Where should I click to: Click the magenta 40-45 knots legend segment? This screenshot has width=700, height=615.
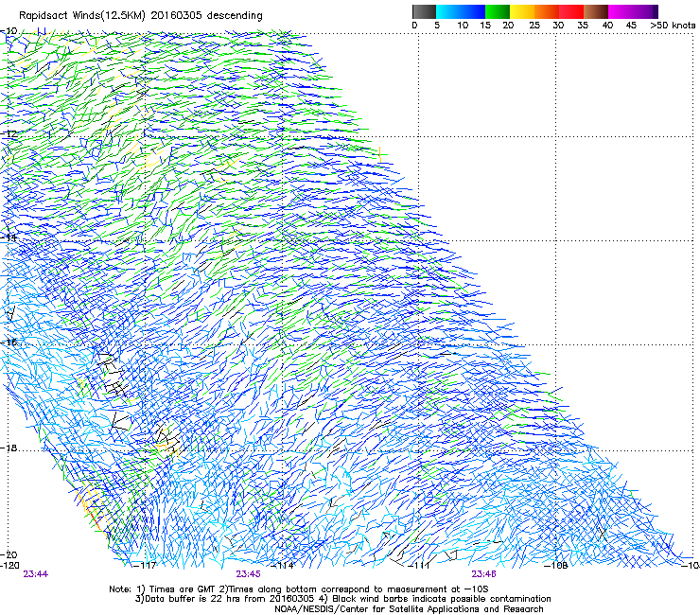point(621,11)
